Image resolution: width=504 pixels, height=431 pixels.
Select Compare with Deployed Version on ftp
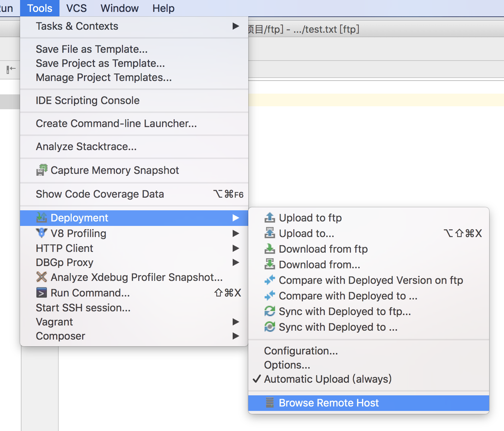click(369, 280)
